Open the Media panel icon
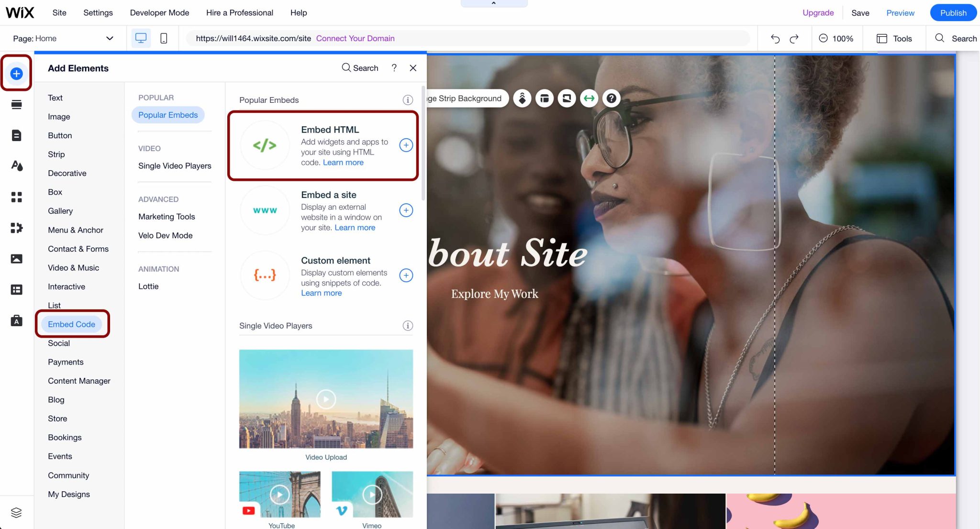 pyautogui.click(x=16, y=258)
